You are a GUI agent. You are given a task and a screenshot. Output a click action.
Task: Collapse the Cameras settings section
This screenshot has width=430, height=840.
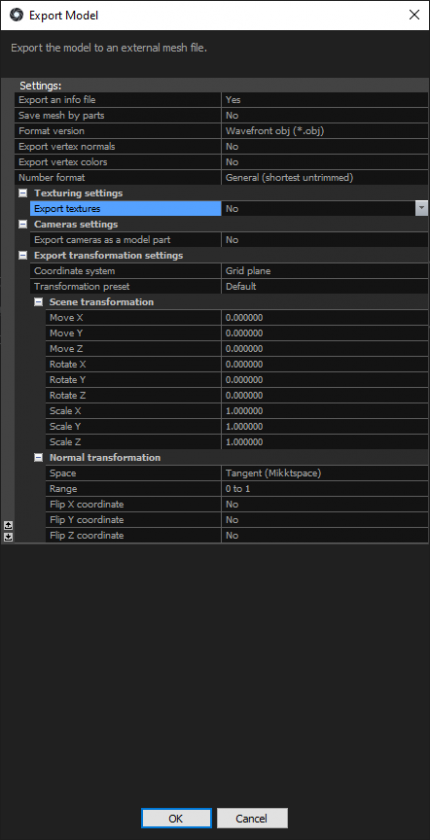tap(23, 224)
